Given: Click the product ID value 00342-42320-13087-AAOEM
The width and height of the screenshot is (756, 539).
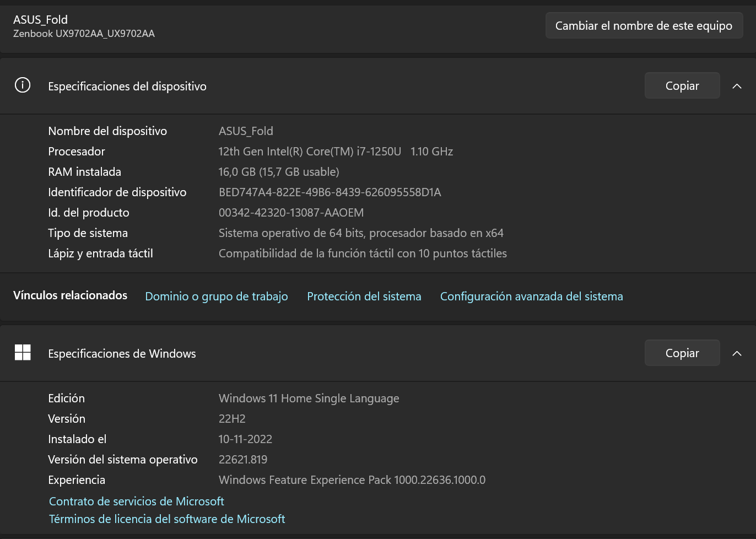Looking at the screenshot, I should click(x=291, y=213).
